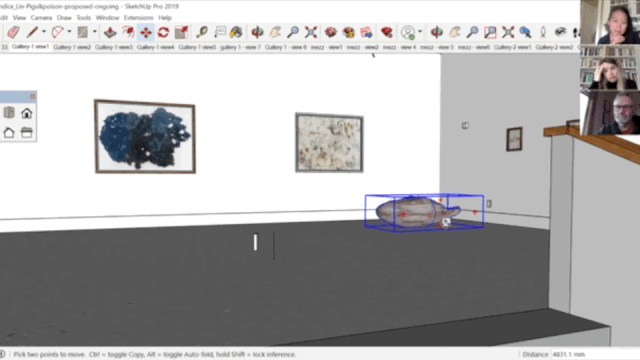
Task: Activate the Push/Pull tool
Action: [110, 32]
